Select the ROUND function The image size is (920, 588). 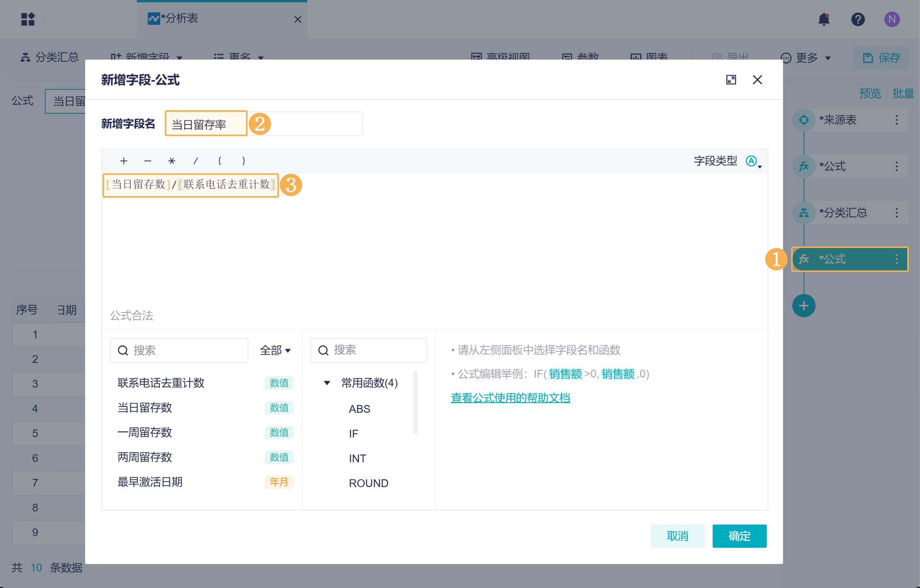click(368, 483)
